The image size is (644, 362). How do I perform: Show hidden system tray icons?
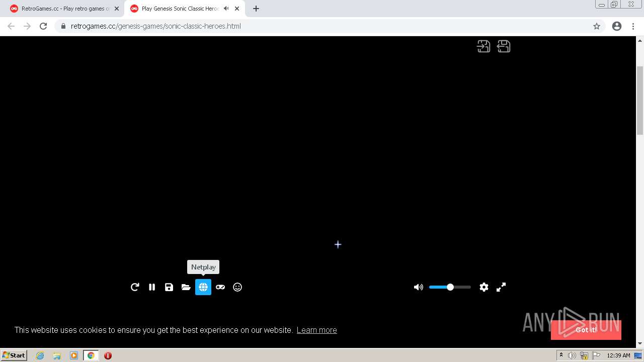(x=561, y=355)
